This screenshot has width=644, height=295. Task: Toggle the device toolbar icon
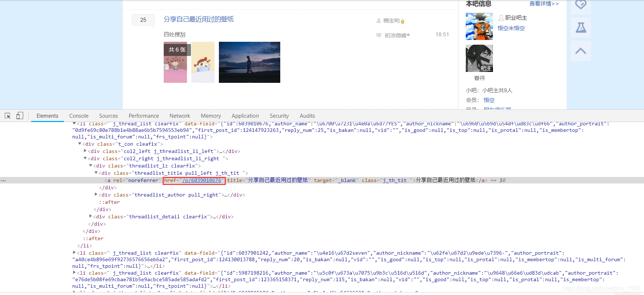click(20, 116)
